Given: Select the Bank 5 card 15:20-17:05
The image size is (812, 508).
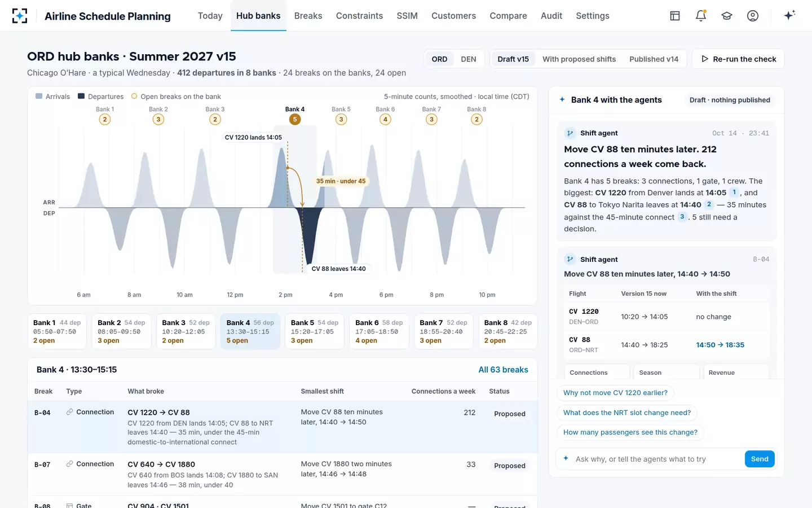Looking at the screenshot, I should pyautogui.click(x=315, y=331).
